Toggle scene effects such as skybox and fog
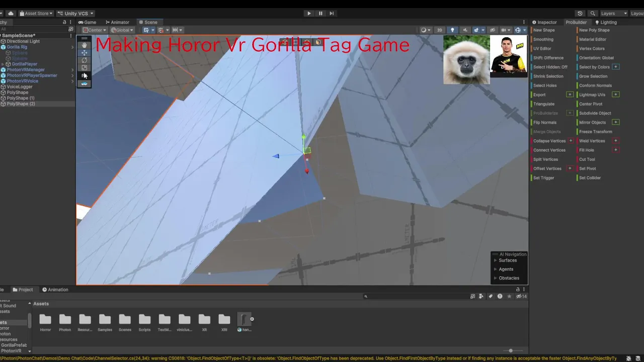644x362 pixels. tap(477, 30)
